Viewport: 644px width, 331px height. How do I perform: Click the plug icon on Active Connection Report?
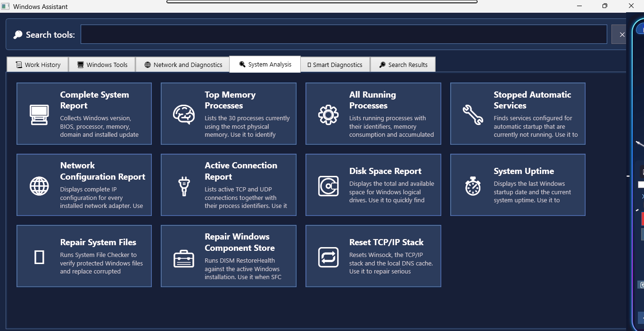[x=184, y=186]
